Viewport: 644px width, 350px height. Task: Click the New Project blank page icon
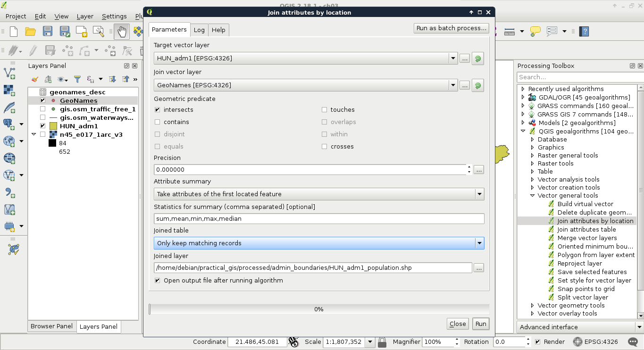(14, 32)
